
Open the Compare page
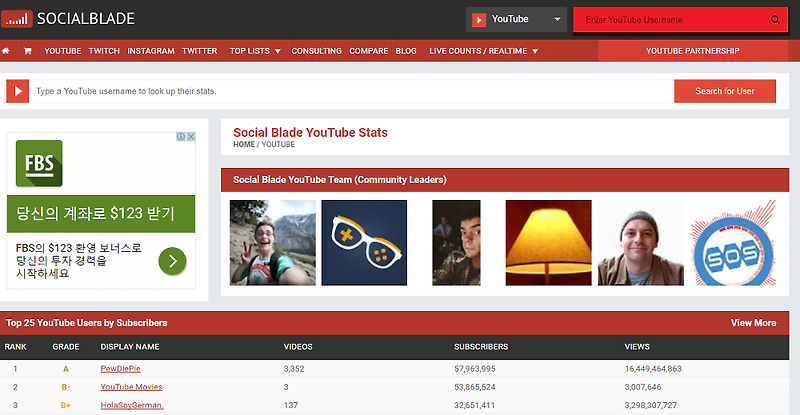[x=368, y=51]
